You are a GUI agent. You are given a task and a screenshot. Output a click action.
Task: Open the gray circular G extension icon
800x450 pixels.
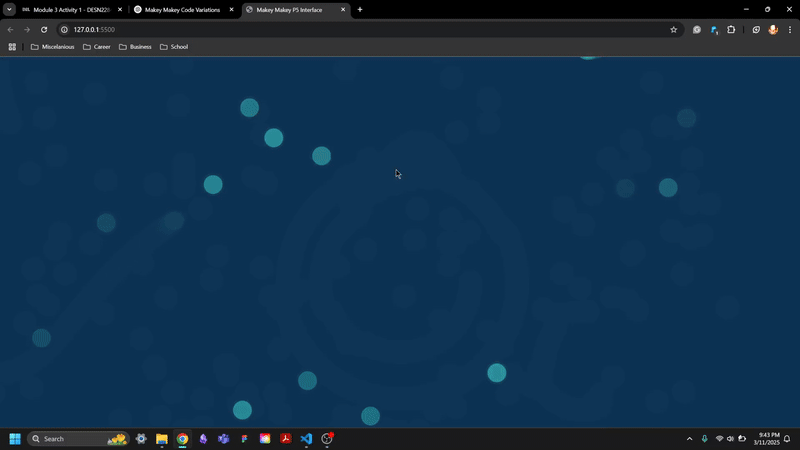click(696, 30)
